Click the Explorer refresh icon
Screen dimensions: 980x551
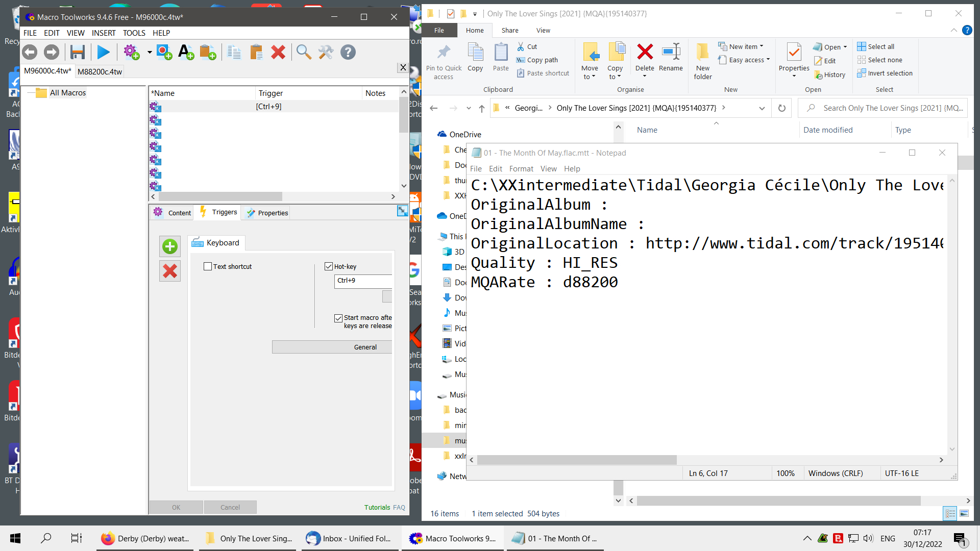(x=781, y=108)
